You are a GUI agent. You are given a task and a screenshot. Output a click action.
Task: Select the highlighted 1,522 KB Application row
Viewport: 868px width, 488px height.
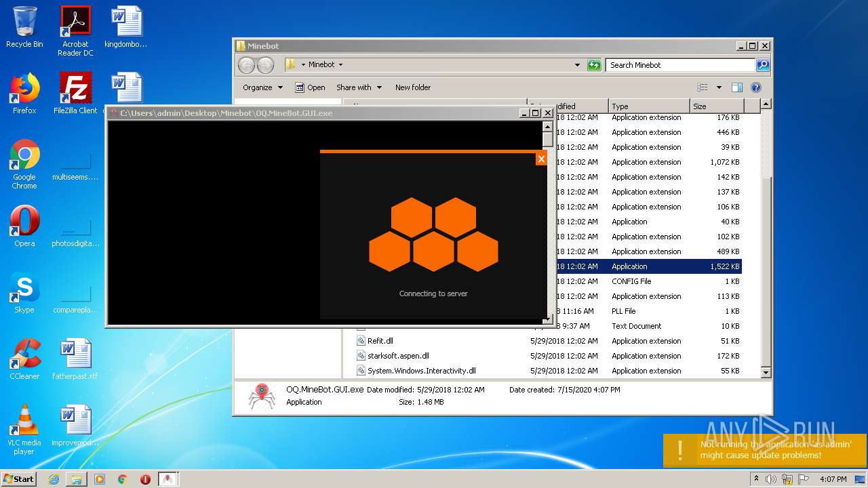(649, 266)
